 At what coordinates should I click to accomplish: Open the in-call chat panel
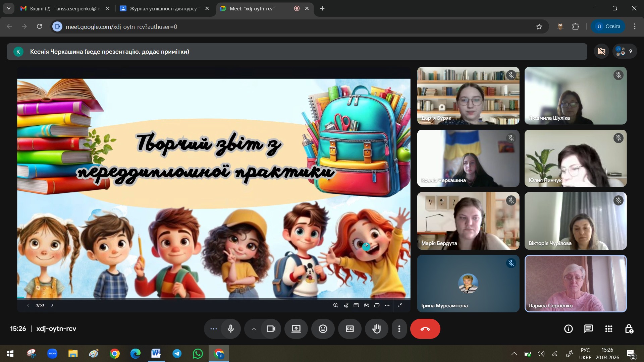click(x=588, y=329)
